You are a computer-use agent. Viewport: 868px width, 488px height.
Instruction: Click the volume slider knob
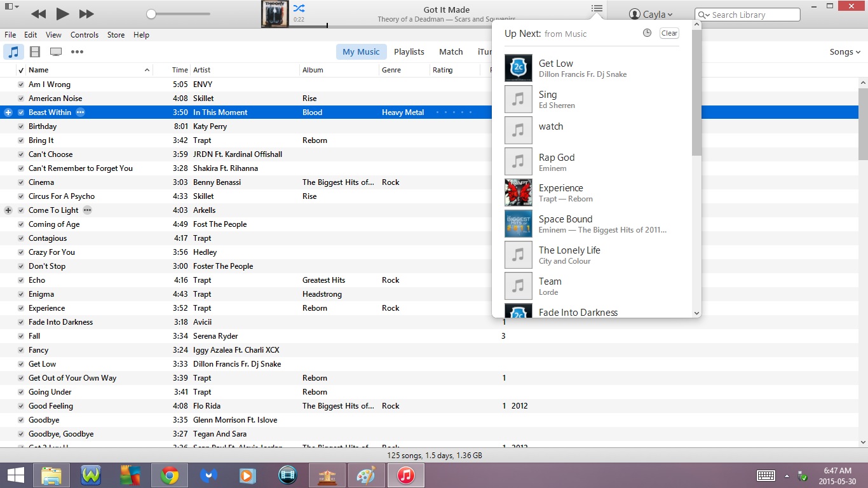pos(151,14)
